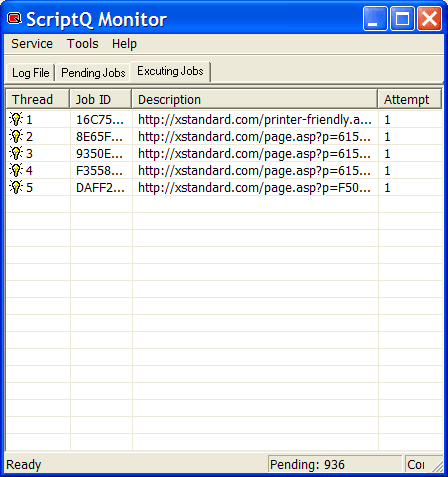Screen dimensions: 448x477
Task: Open the Help menu
Action: pyautogui.click(x=124, y=44)
